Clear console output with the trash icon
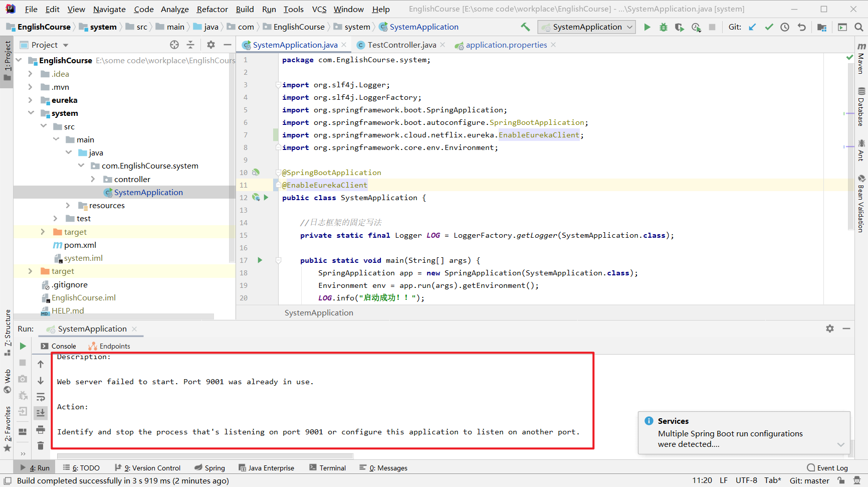 pyautogui.click(x=41, y=445)
